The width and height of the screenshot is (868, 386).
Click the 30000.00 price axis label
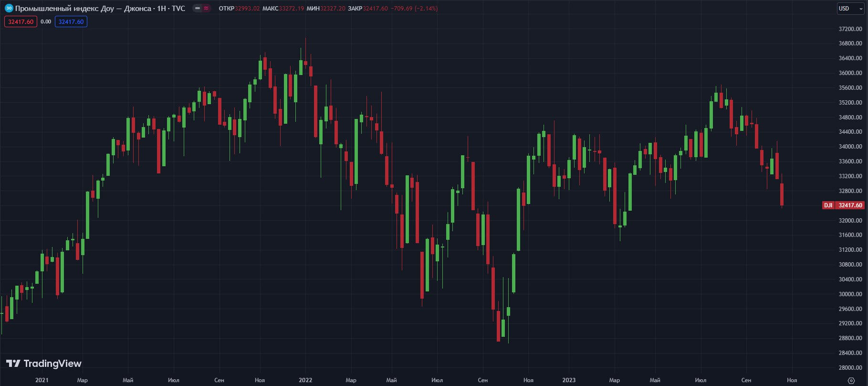[850, 294]
